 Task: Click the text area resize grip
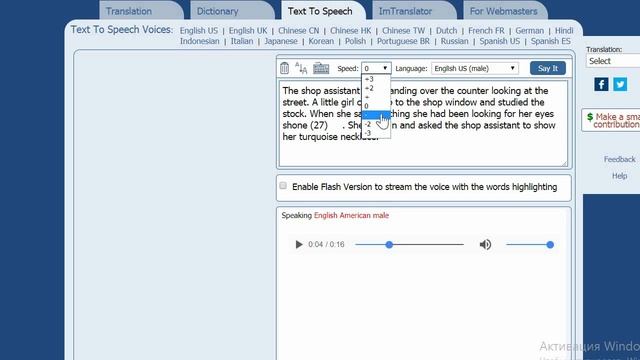[564, 163]
